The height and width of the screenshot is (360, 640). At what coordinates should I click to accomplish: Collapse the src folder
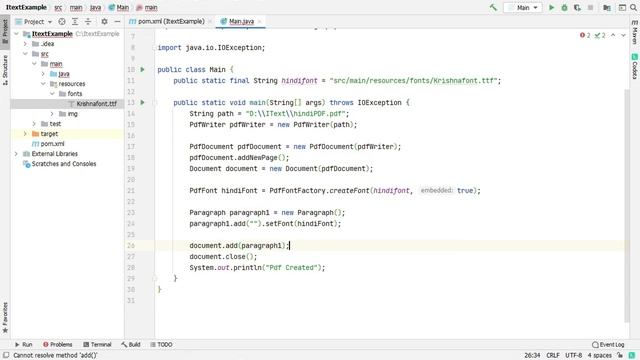(x=25, y=54)
